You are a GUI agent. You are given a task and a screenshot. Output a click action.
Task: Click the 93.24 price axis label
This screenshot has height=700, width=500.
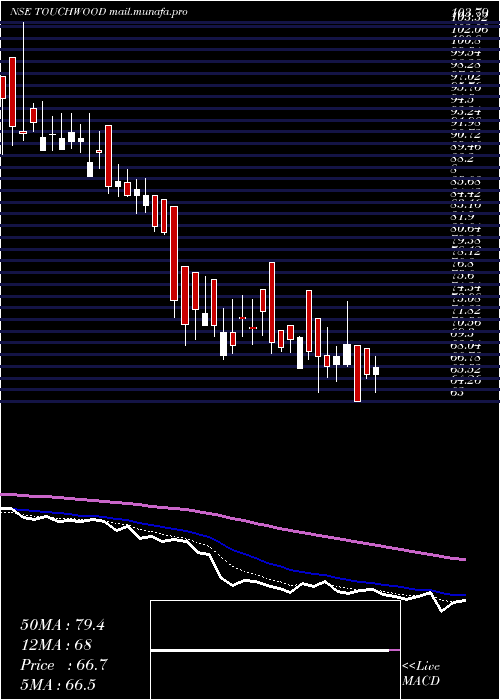click(x=466, y=112)
